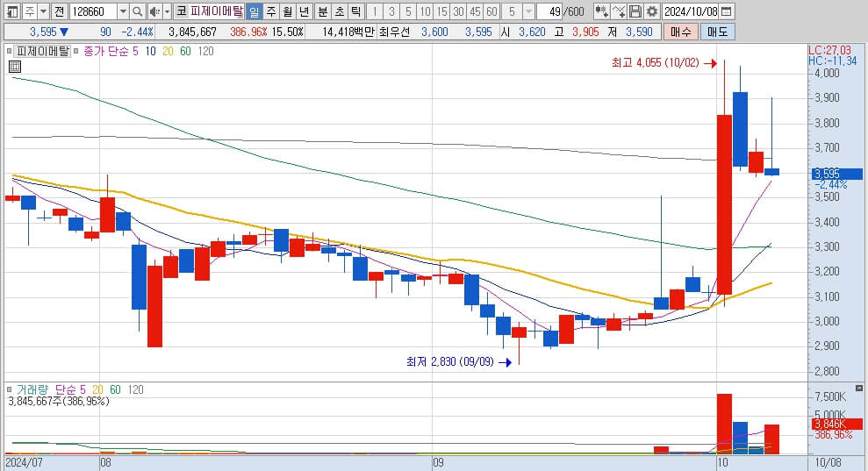This screenshot has height=471, width=868.
Task: Click the custom interval field showing 5
Action: [512, 11]
